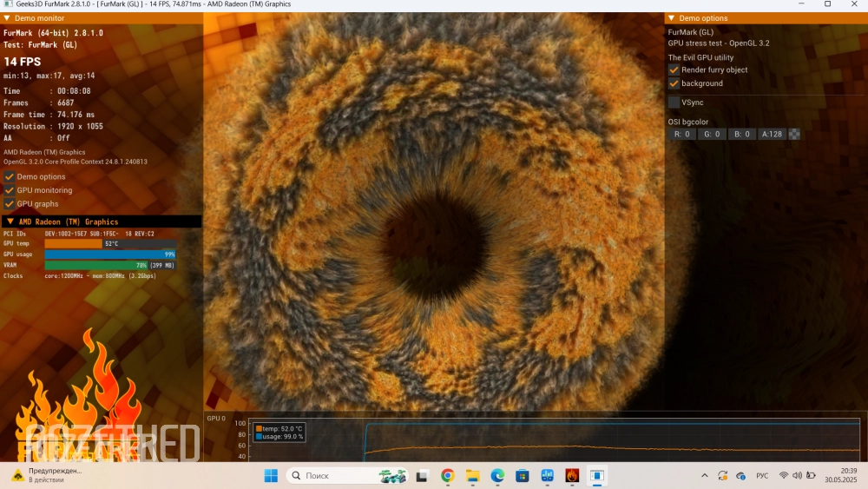The height and width of the screenshot is (489, 868).
Task: Collapse the AMD Radeon (TM) Graphics section
Action: [10, 221]
